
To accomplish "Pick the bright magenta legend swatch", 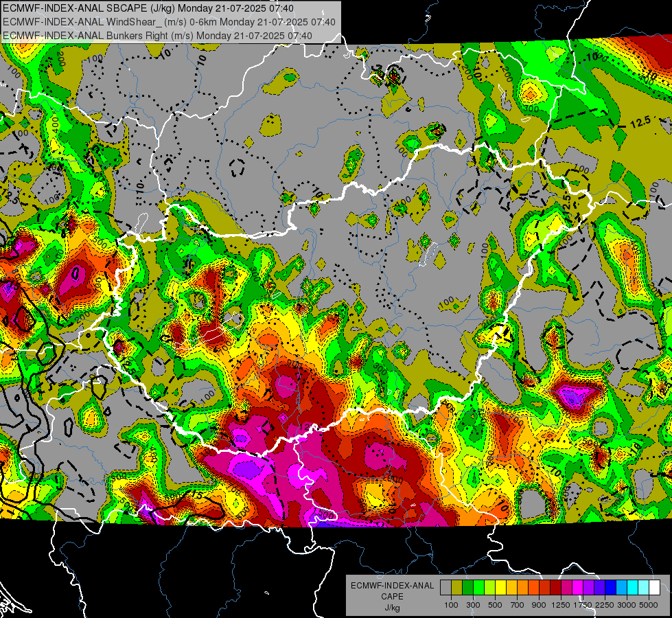I will [x=578, y=588].
